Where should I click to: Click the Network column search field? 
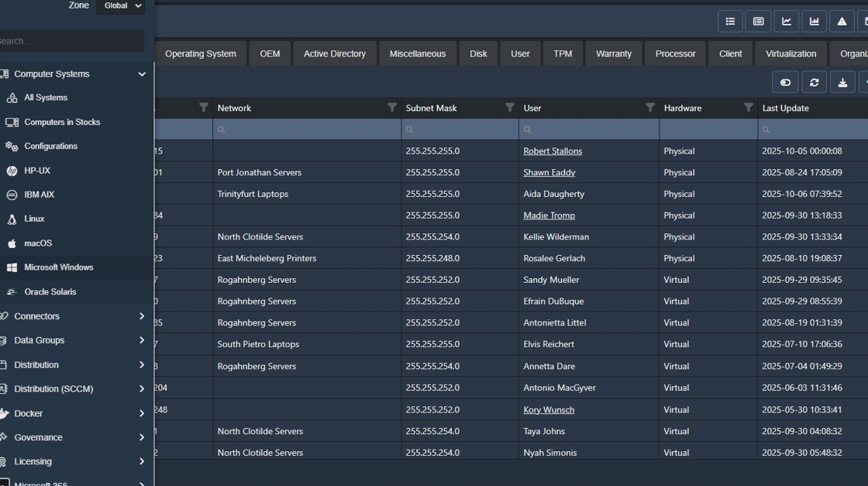(x=308, y=129)
